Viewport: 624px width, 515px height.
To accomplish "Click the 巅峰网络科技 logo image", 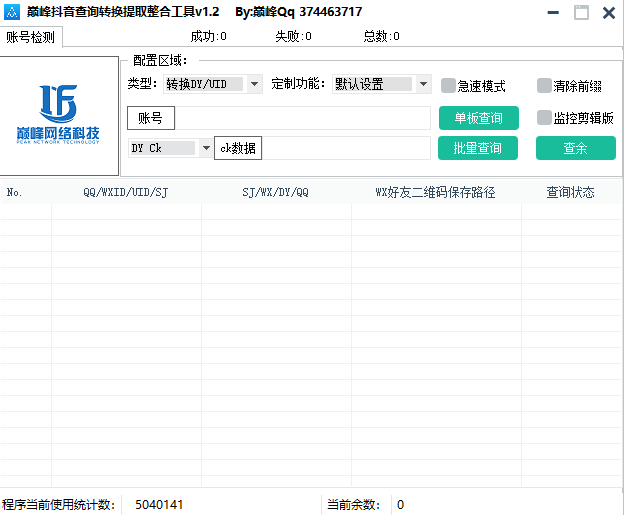I will point(58,115).
